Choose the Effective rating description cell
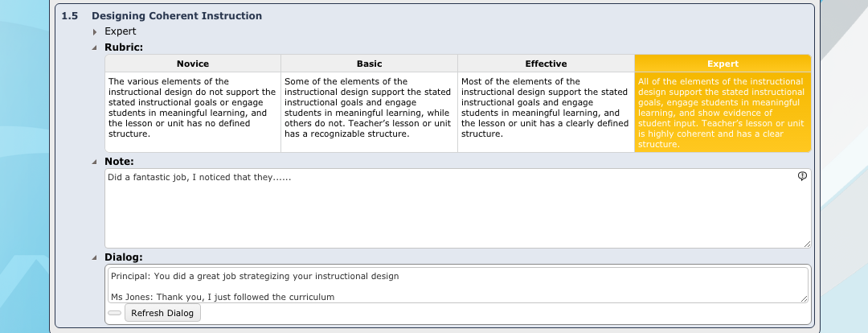The height and width of the screenshot is (333, 868). [x=546, y=112]
